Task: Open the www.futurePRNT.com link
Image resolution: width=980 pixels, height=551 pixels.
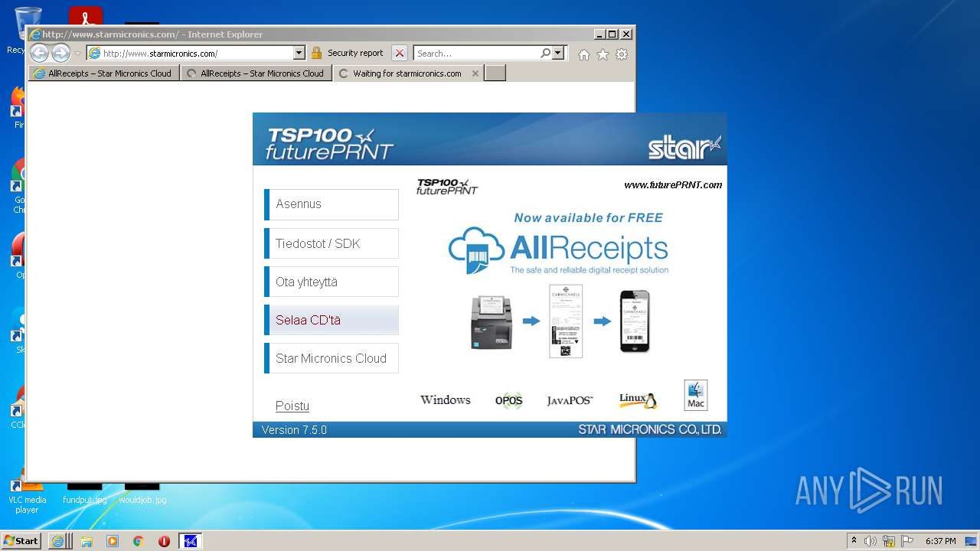Action: 673,184
